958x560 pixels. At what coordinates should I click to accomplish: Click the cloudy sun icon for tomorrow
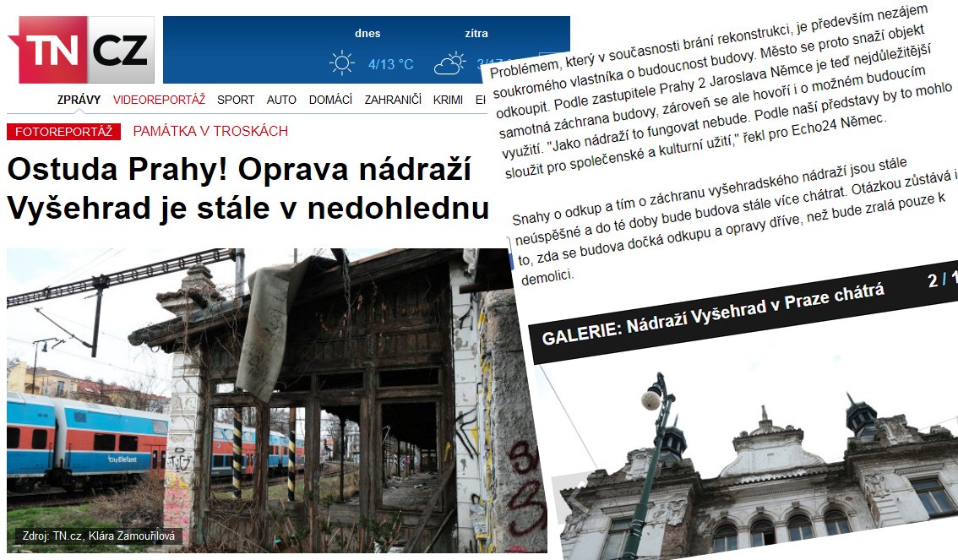tap(449, 63)
